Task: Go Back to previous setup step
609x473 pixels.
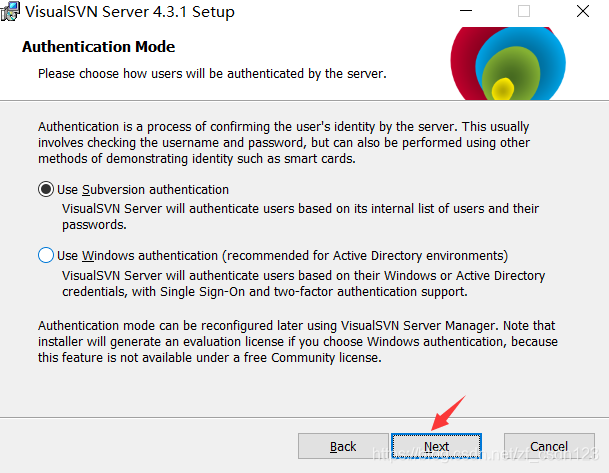Action: [x=343, y=446]
